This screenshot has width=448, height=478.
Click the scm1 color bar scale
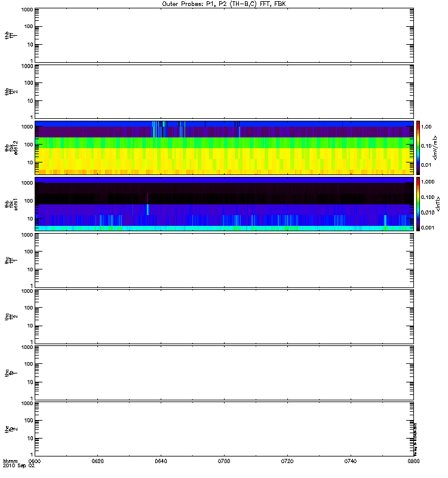pyautogui.click(x=418, y=204)
